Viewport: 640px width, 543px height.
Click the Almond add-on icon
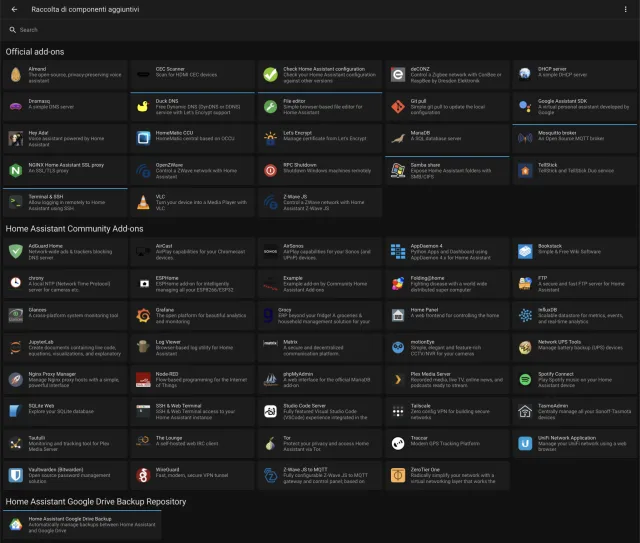pos(15,75)
